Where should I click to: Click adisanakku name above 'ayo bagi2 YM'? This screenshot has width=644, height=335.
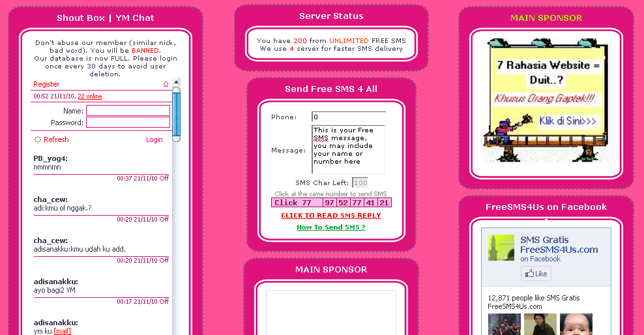point(55,282)
